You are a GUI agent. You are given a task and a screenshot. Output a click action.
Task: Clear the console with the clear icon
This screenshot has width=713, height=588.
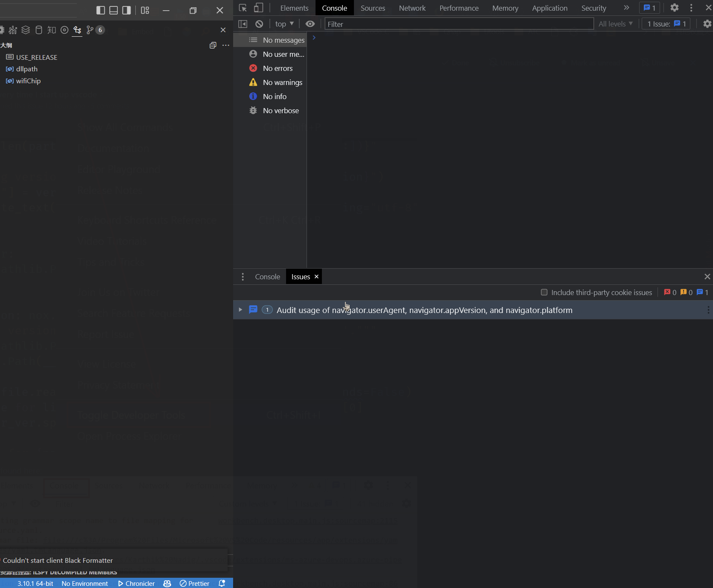tap(259, 24)
